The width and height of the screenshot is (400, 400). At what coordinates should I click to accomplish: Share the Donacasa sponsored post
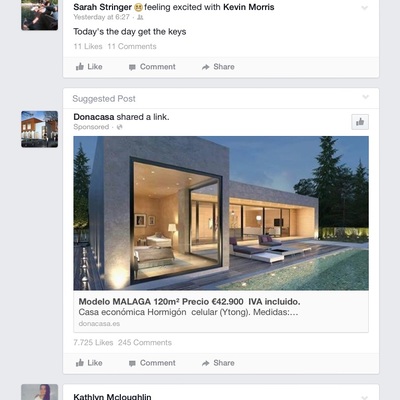click(218, 363)
